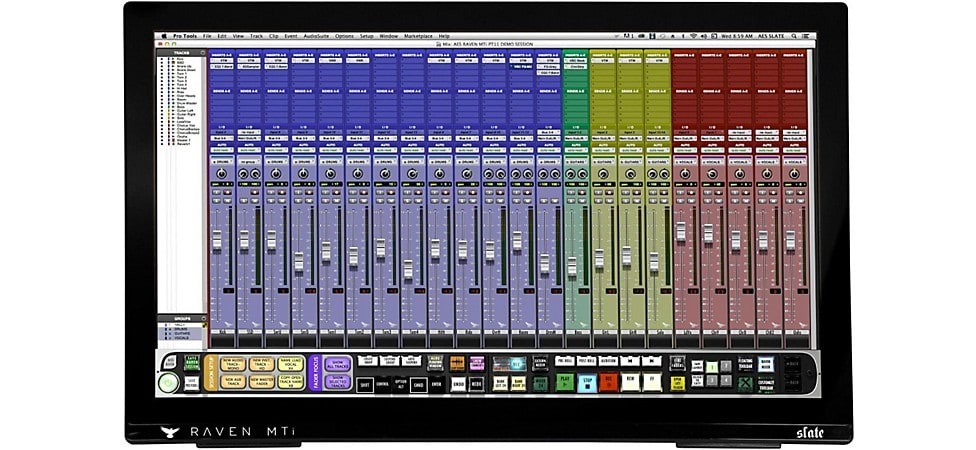Toggle the CMND modifier key

[x=418, y=385]
